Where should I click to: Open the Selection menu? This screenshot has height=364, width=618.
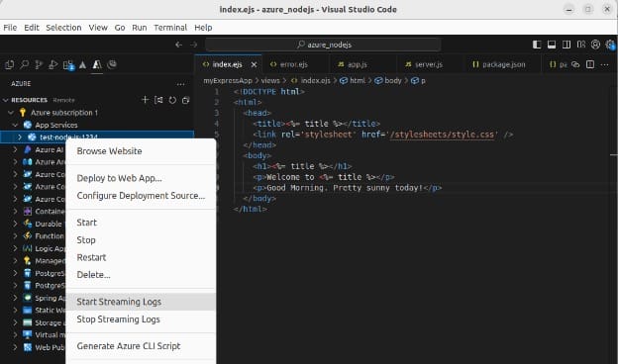(x=63, y=28)
